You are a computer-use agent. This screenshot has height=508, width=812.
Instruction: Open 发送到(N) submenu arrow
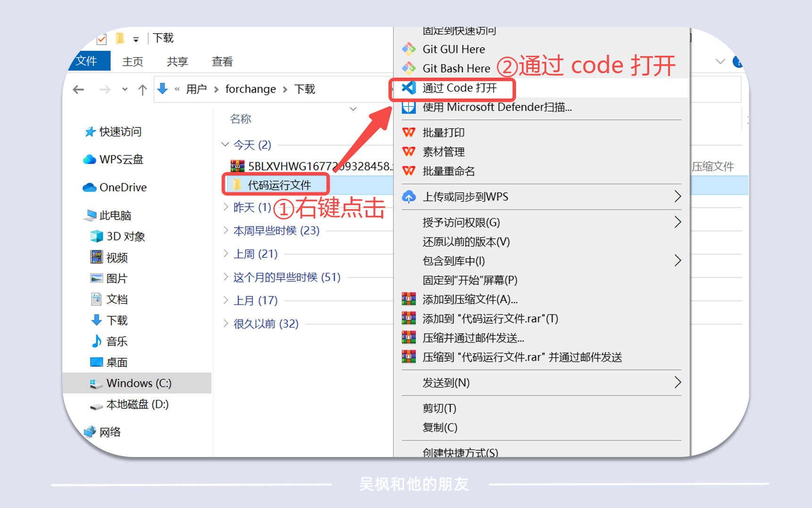(x=678, y=382)
